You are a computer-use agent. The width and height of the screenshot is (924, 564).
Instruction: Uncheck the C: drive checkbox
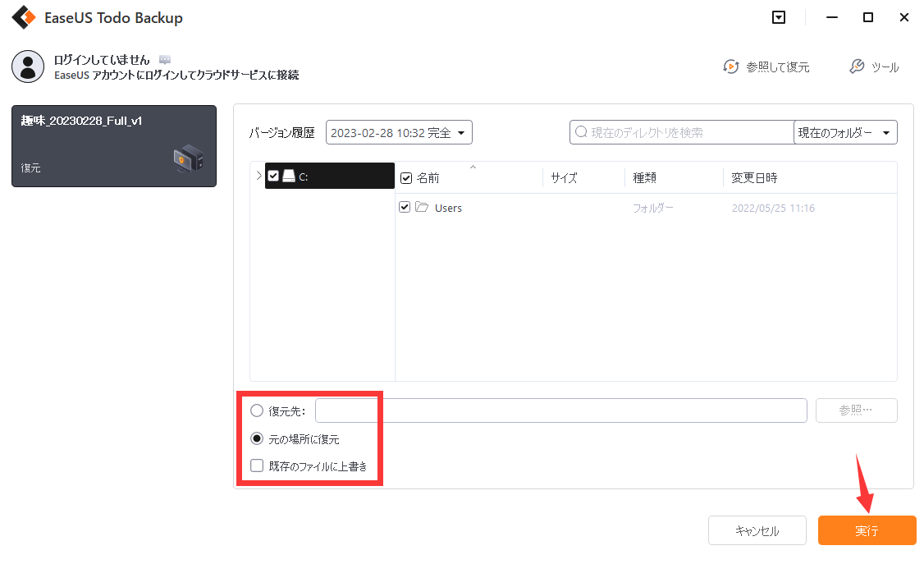pos(273,177)
